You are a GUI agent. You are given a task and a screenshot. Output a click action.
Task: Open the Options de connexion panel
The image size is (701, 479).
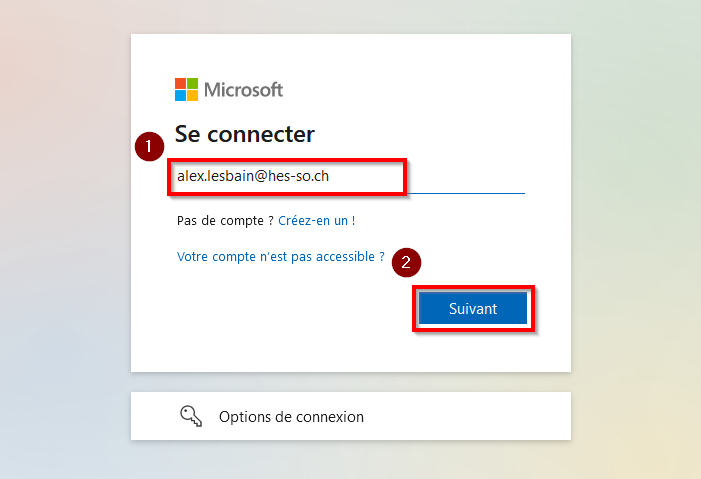pos(350,416)
